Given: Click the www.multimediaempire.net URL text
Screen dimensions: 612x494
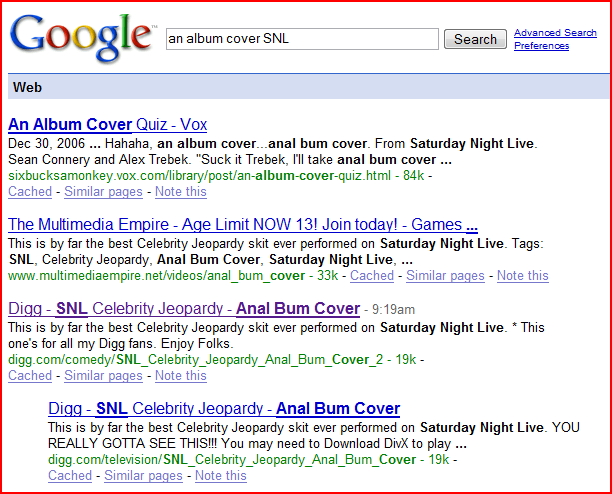Looking at the screenshot, I should point(156,275).
